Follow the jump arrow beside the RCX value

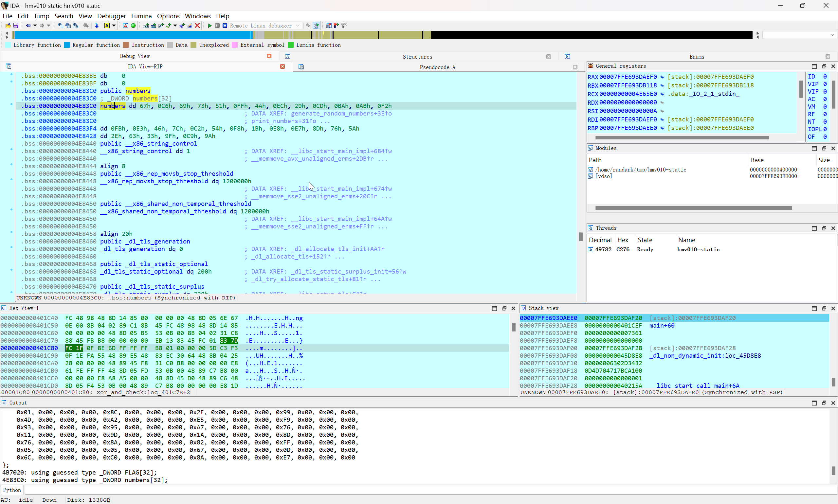pyautogui.click(x=662, y=94)
